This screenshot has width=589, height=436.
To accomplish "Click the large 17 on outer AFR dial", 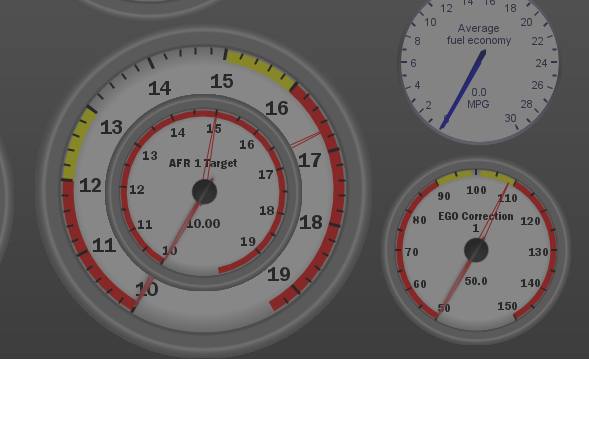I will [x=310, y=160].
